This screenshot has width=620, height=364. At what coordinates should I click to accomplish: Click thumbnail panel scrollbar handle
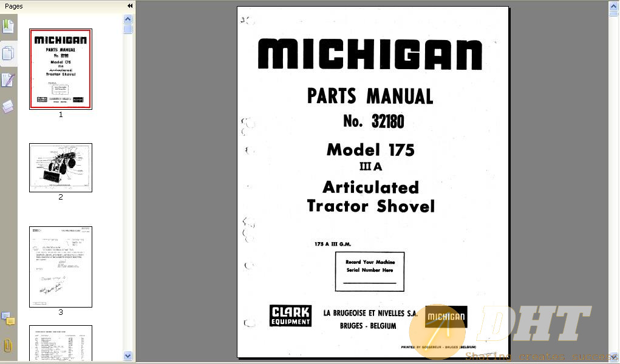pos(128,29)
